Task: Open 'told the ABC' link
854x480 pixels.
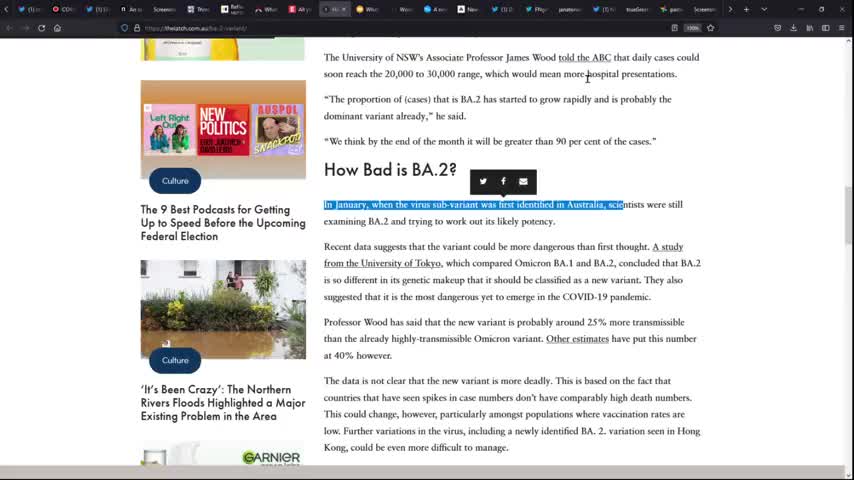Action: (584, 58)
